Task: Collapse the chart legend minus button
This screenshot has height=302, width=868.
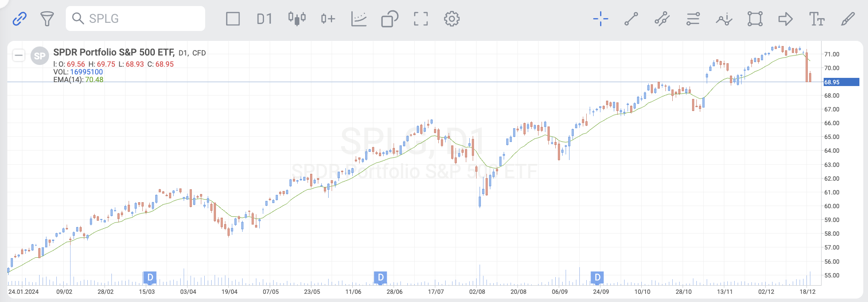Action: pos(18,55)
